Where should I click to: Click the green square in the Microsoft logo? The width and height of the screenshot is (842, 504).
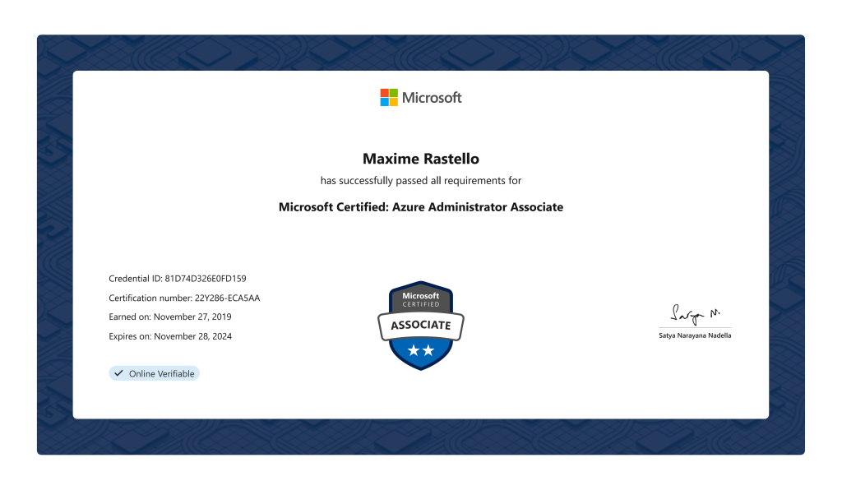pyautogui.click(x=394, y=91)
